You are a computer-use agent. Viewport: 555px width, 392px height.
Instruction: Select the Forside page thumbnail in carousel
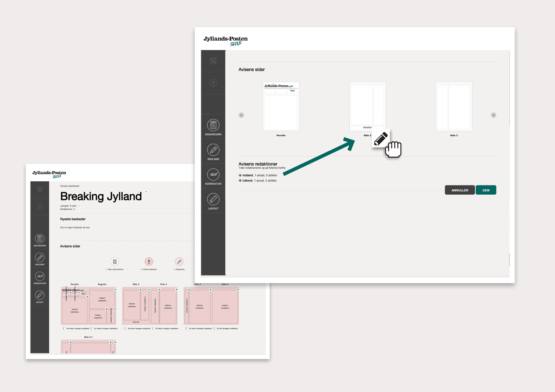(x=281, y=106)
